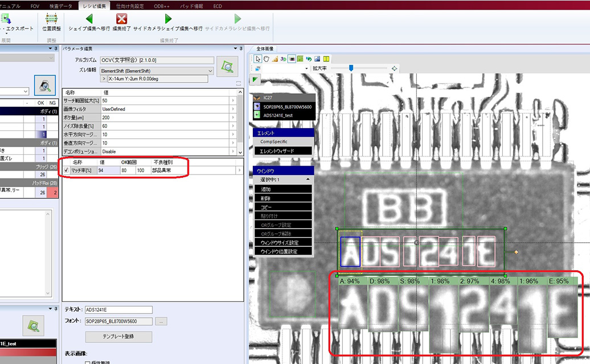Click the magnifier test button beside algorithm field
Viewport: 590px width, 364px height.
click(x=227, y=67)
